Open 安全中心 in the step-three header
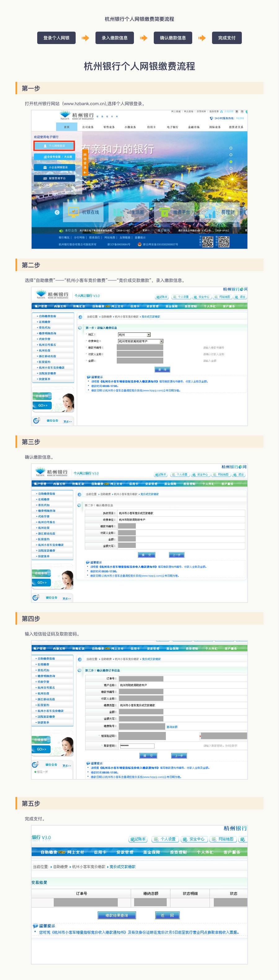This screenshot has width=279, height=980. [x=201, y=475]
